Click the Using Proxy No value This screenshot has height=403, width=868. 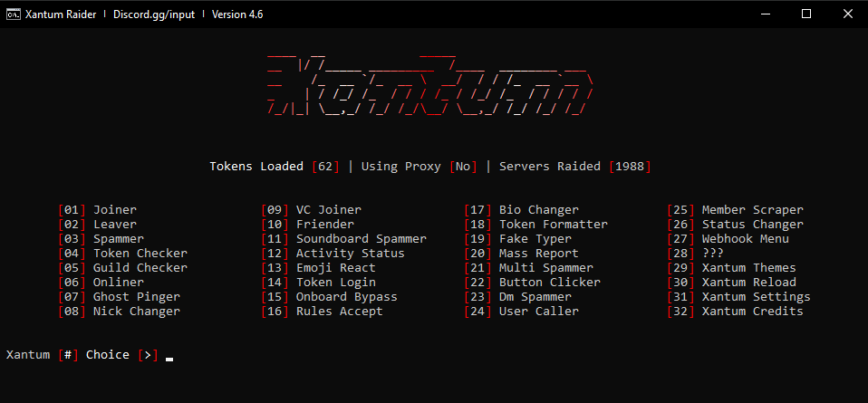tap(463, 166)
